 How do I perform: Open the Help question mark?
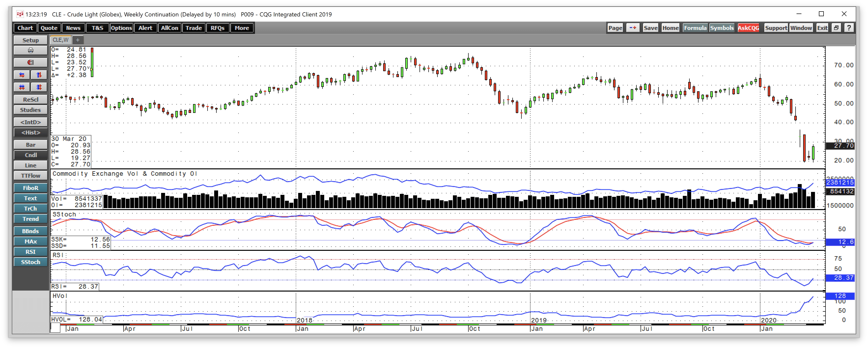pyautogui.click(x=849, y=27)
